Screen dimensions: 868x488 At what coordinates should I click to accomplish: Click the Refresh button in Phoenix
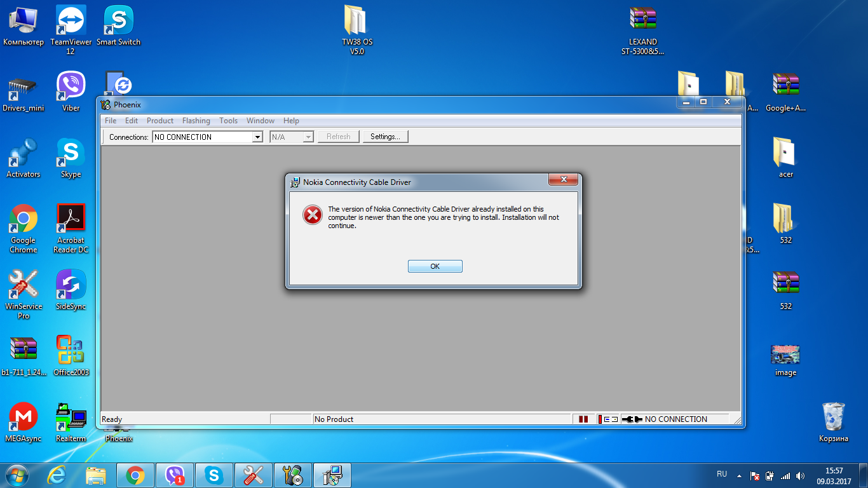[x=339, y=137]
